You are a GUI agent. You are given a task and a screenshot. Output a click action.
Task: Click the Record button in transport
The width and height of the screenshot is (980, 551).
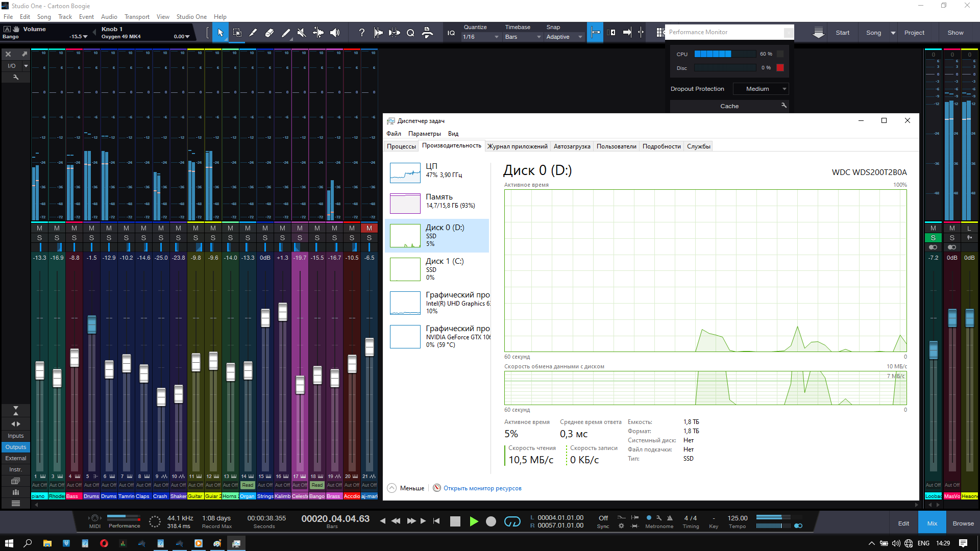pyautogui.click(x=491, y=521)
